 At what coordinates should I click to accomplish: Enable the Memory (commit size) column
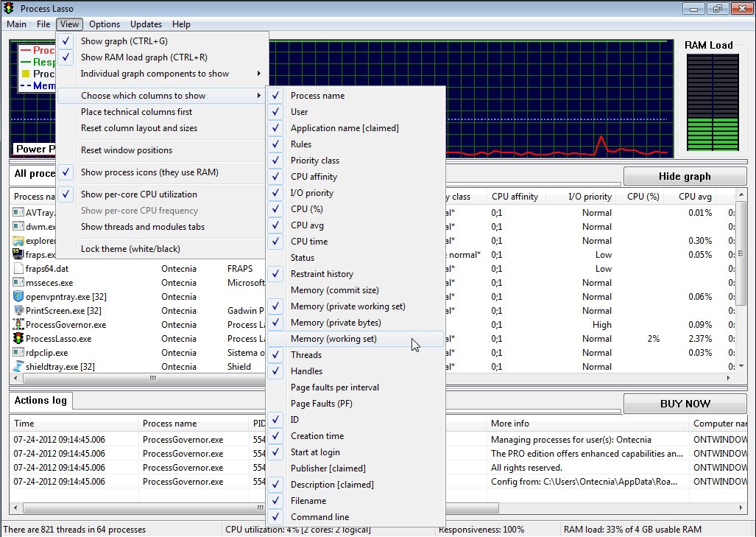click(355, 290)
